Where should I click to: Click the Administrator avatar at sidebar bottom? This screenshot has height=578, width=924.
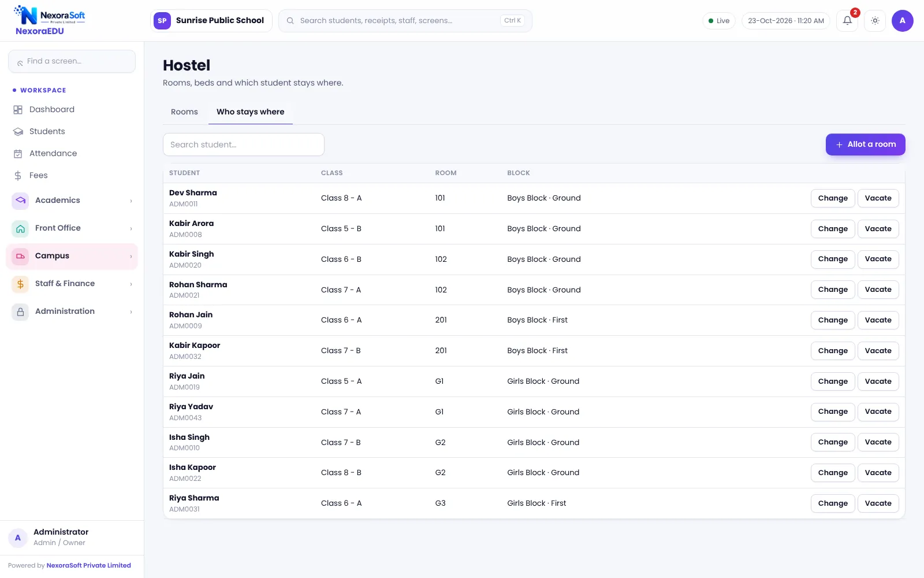[18, 538]
